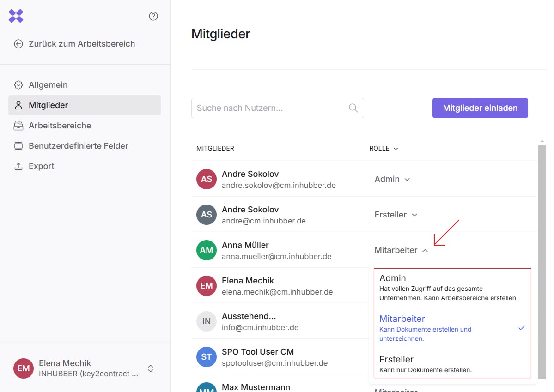This screenshot has width=554, height=392.
Task: Click Elena Mechik avatar in bottom sidebar
Action: click(x=24, y=368)
